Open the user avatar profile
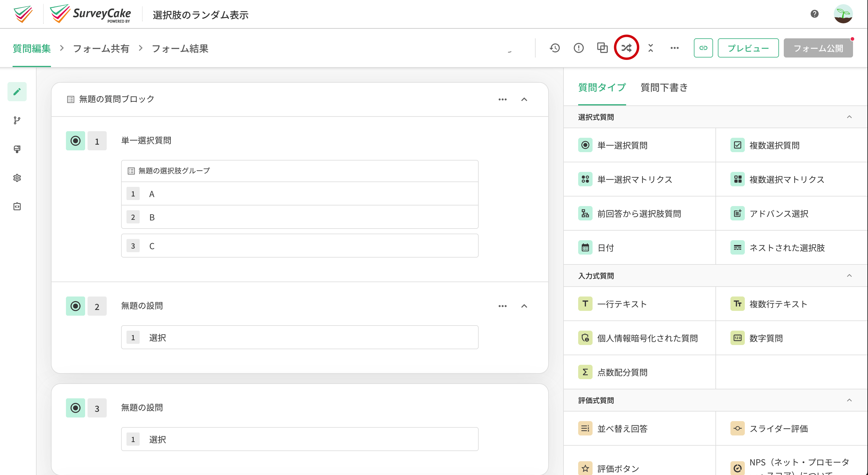This screenshot has height=475, width=868. coord(843,14)
